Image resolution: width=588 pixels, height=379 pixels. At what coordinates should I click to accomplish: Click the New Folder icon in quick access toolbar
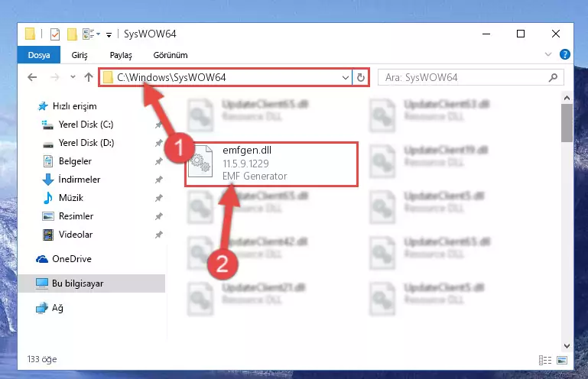point(72,34)
